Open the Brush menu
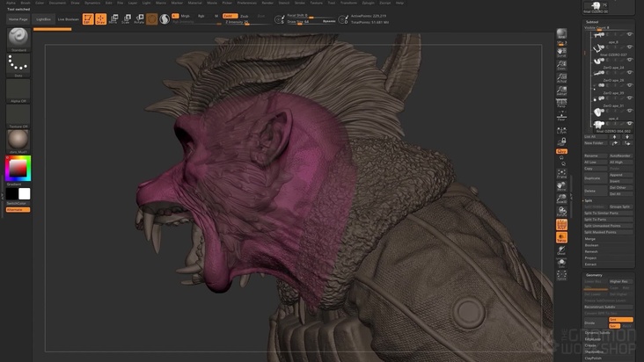This screenshot has height=362, width=644. (26, 3)
